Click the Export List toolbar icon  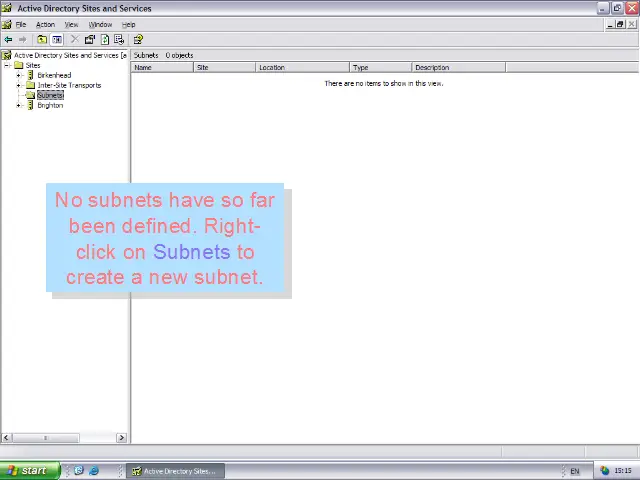coord(119,40)
